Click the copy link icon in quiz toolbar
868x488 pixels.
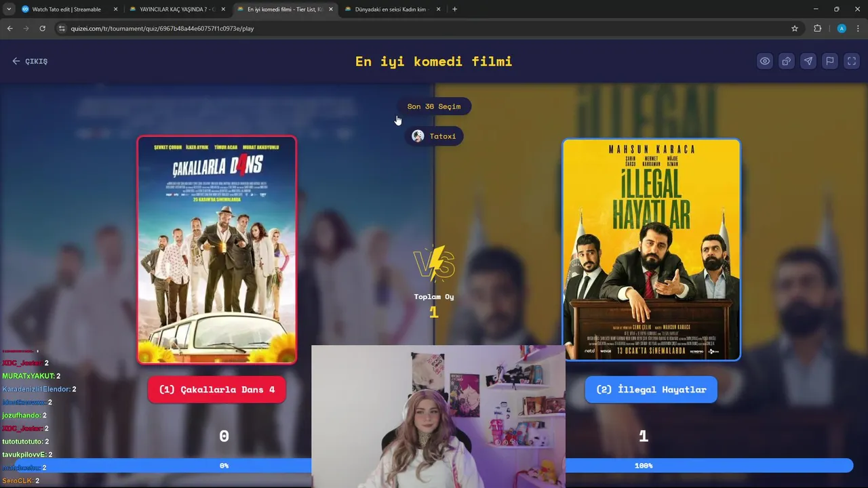click(787, 61)
